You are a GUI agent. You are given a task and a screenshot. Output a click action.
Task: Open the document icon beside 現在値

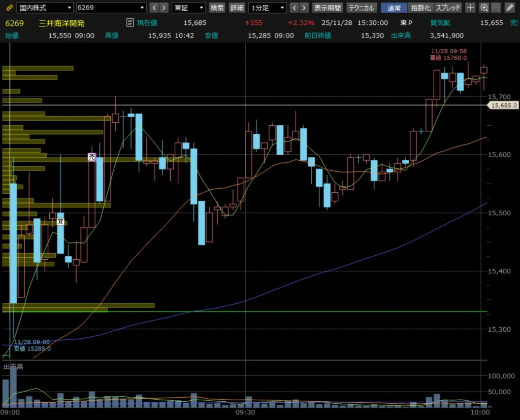(x=131, y=23)
